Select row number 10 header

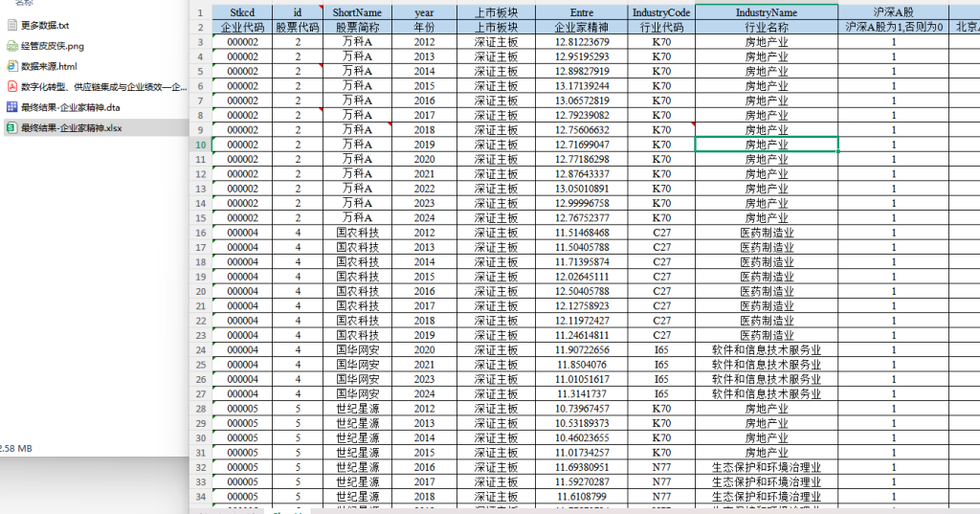coord(201,145)
